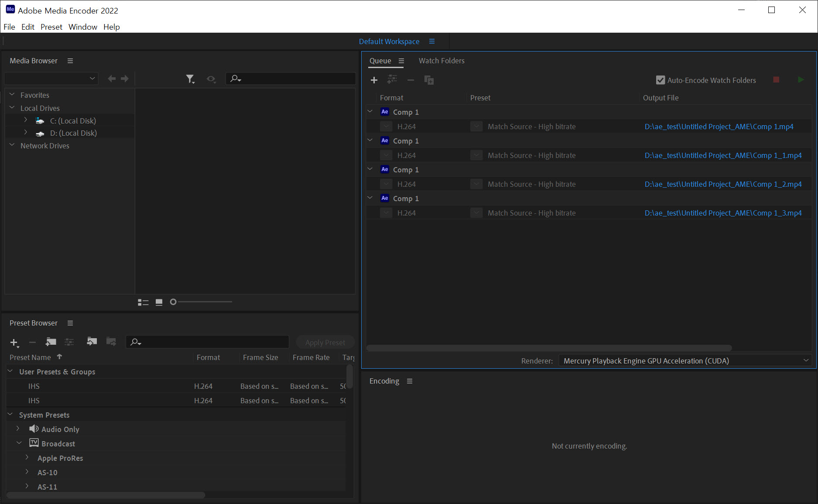
Task: Click the Media Browser search field
Action: pos(291,79)
